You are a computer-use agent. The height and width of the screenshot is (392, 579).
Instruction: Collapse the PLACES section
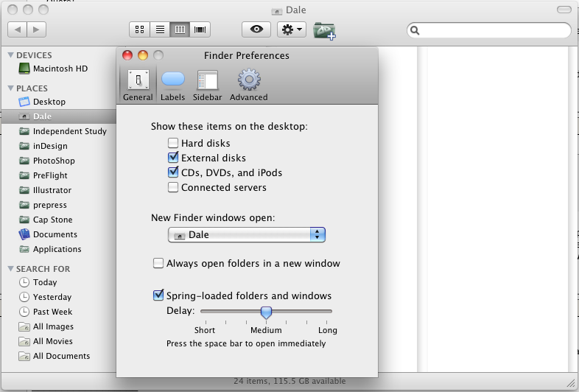click(11, 88)
